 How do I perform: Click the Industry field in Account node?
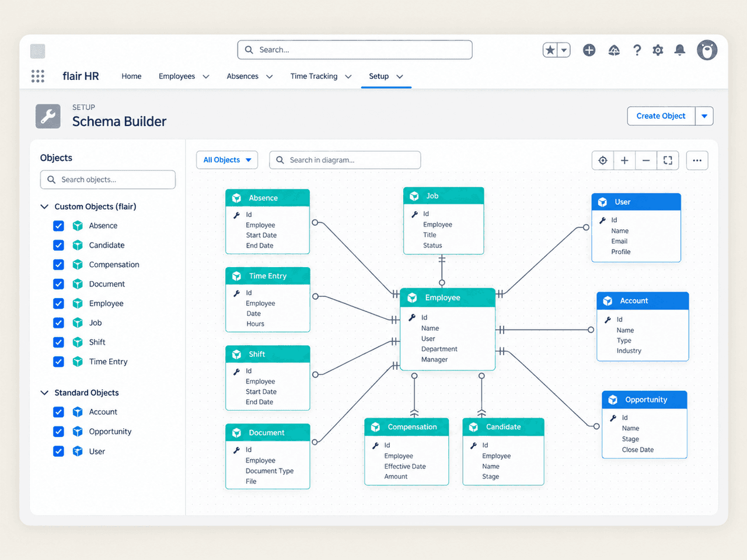(x=629, y=351)
